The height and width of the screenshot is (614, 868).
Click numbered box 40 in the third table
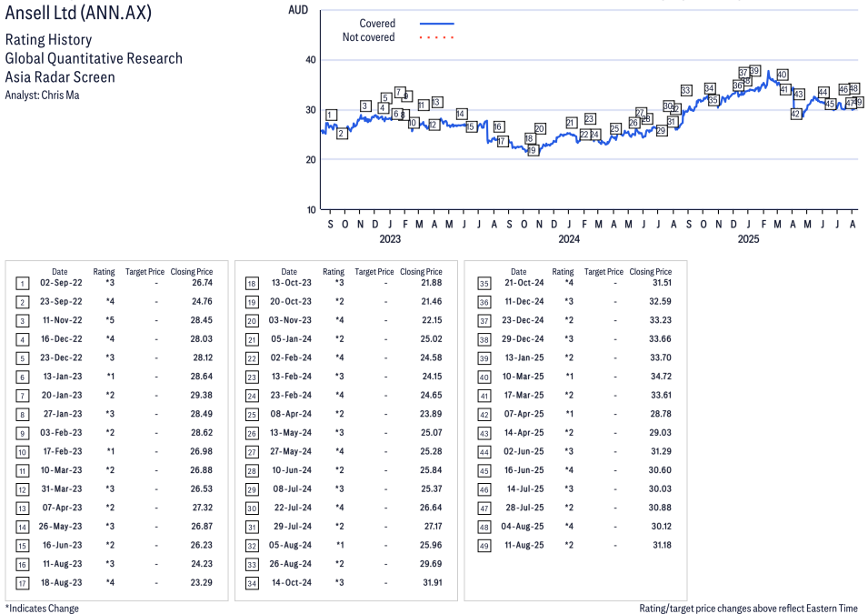tap(484, 377)
